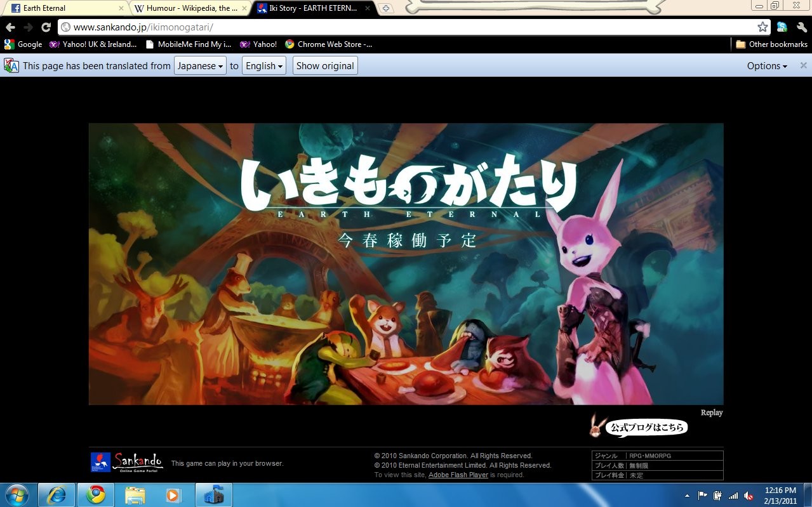The height and width of the screenshot is (507, 812).
Task: Open the Japanese source language dropdown
Action: pyautogui.click(x=200, y=66)
